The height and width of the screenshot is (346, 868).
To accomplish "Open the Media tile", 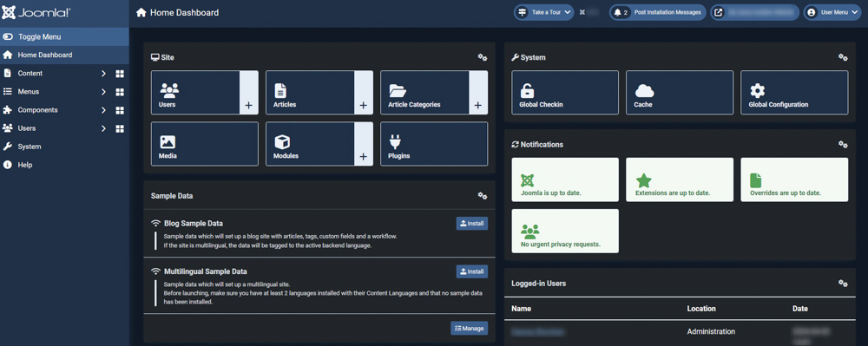I will 205,144.
